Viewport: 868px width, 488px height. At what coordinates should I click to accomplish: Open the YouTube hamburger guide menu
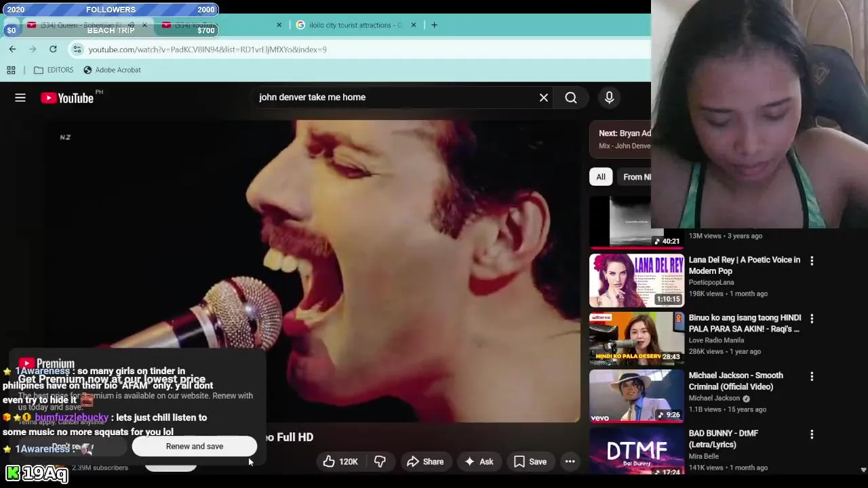point(20,98)
